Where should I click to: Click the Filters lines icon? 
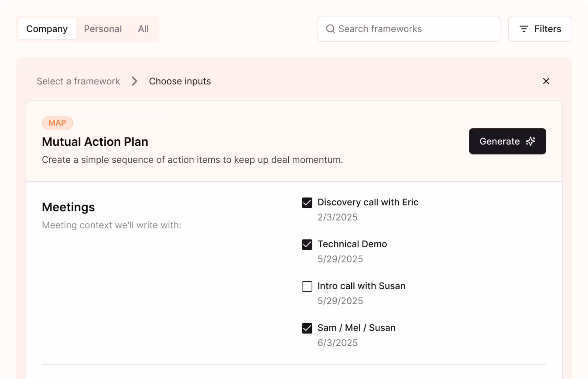tap(524, 29)
